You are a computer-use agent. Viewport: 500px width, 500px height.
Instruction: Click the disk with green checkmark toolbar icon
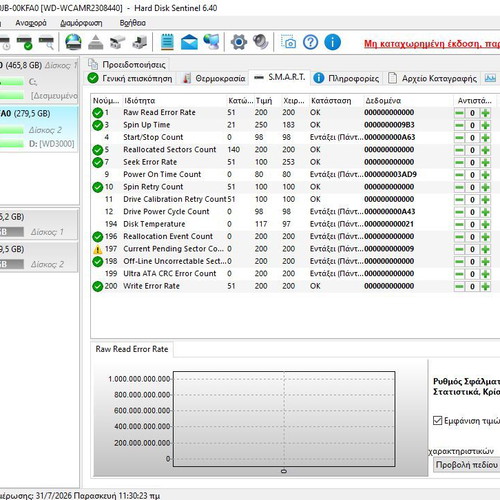[25, 43]
